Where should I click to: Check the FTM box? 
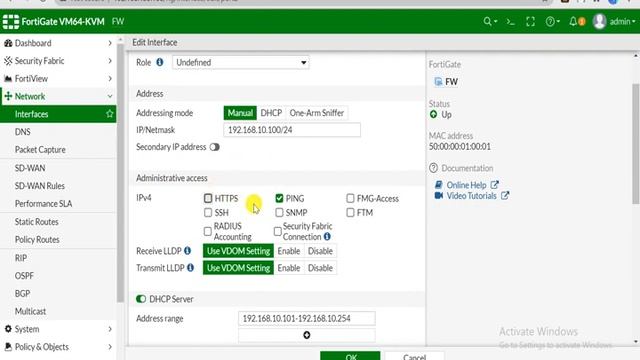(x=350, y=212)
